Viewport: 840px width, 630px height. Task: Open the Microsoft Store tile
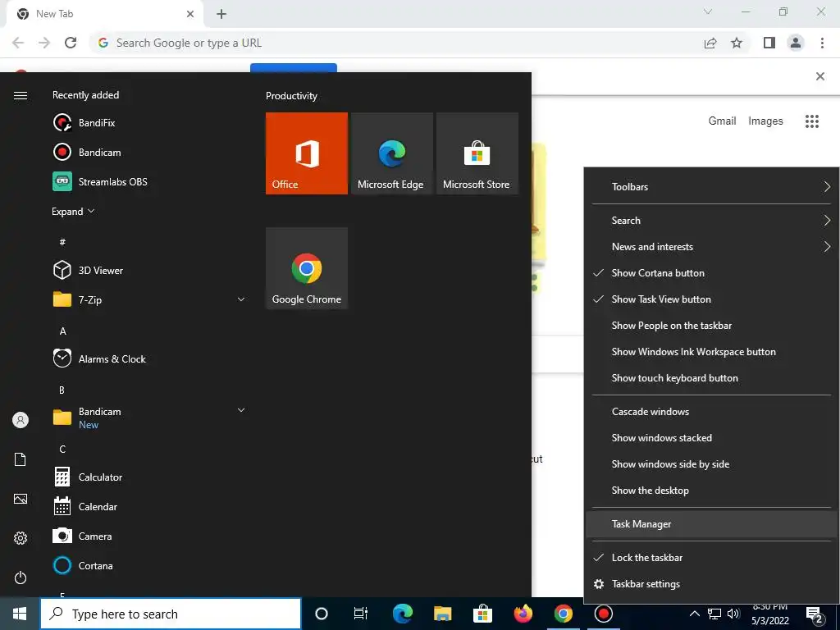tap(477, 153)
